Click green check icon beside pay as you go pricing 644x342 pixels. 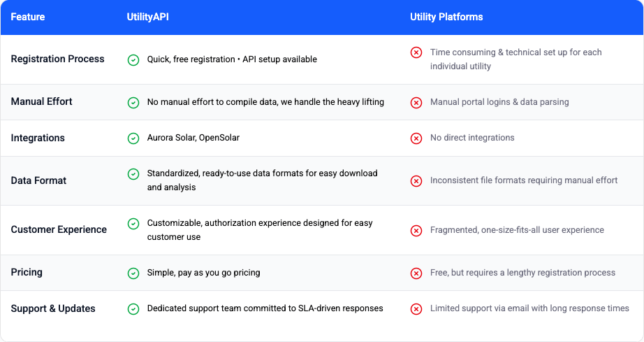click(133, 273)
